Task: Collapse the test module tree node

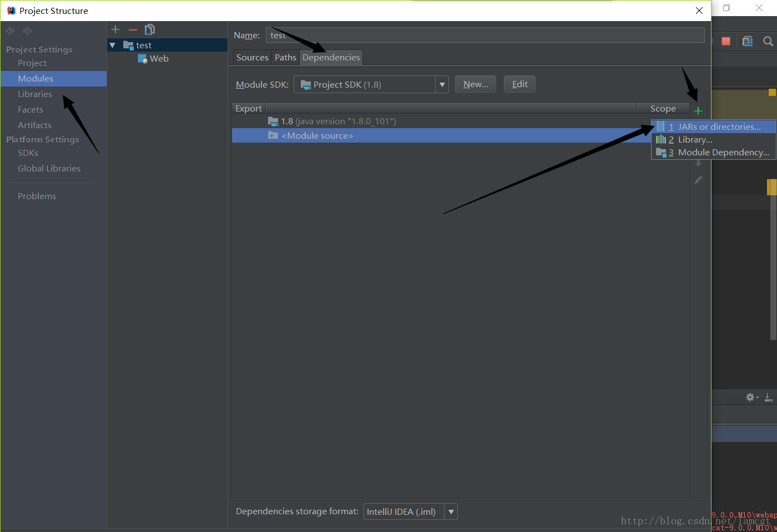Action: (113, 45)
